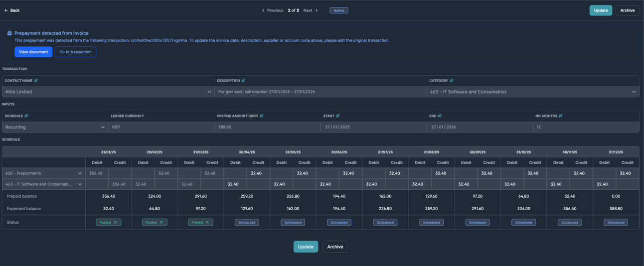The image size is (644, 266).
Task: Open the 620 - Prepayments account dropdown
Action: coord(80,173)
